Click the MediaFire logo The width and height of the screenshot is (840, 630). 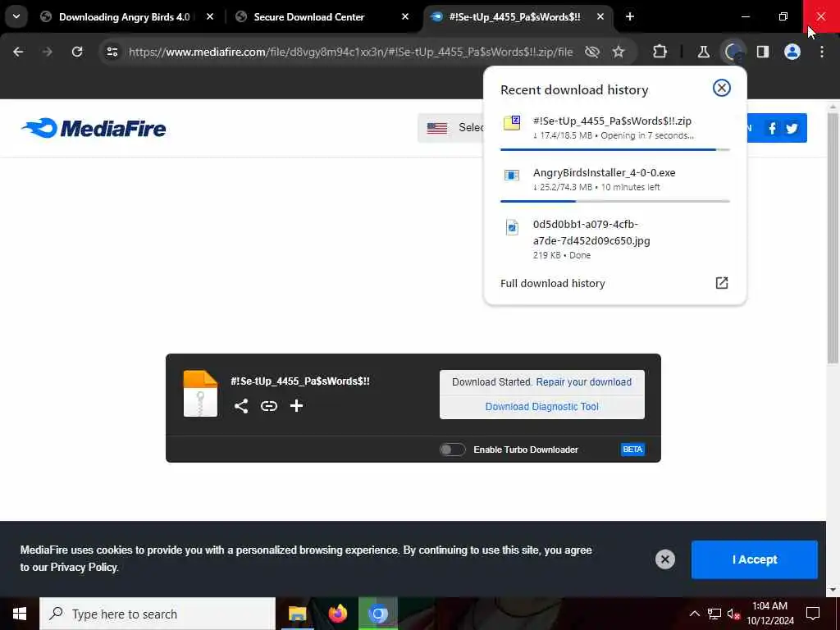[94, 129]
